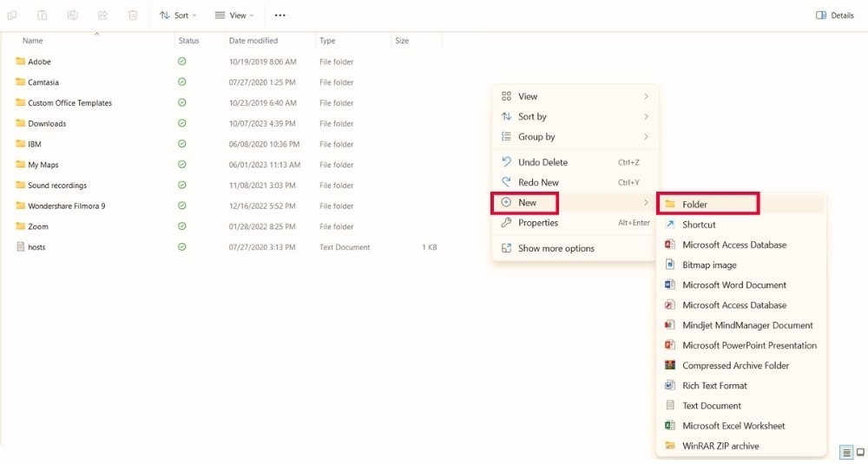
Task: Click the Name column header
Action: [x=33, y=41]
